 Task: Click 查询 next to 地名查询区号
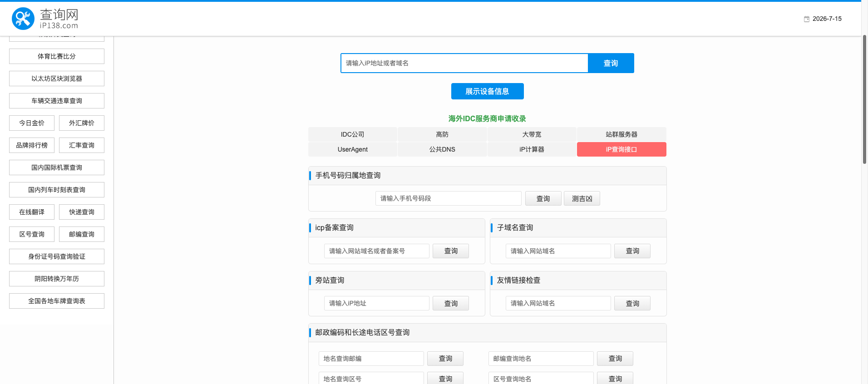coord(445,378)
